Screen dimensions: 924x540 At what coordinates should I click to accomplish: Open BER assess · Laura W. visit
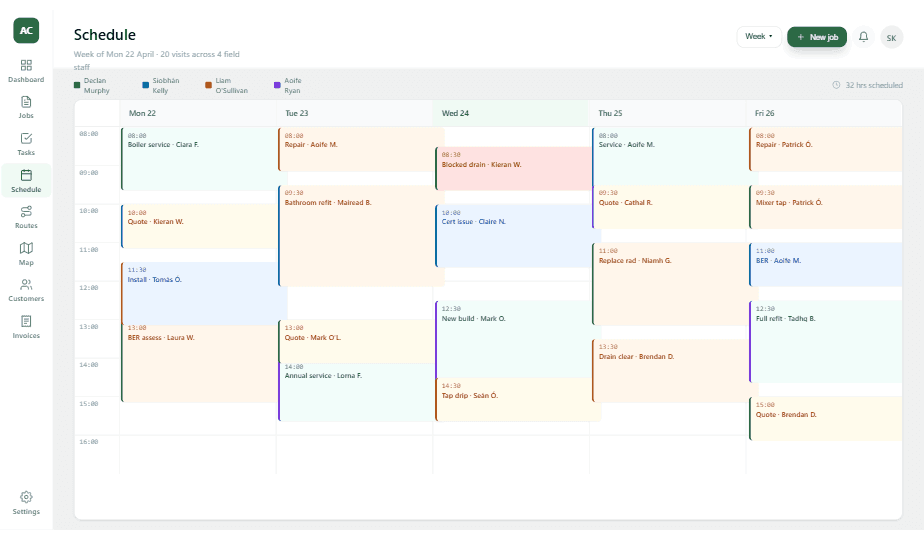[199, 364]
